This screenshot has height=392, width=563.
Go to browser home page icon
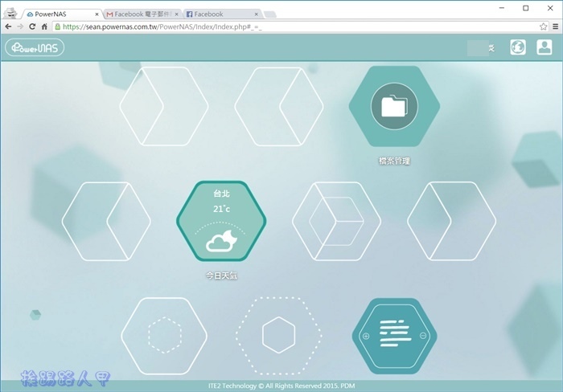click(44, 27)
